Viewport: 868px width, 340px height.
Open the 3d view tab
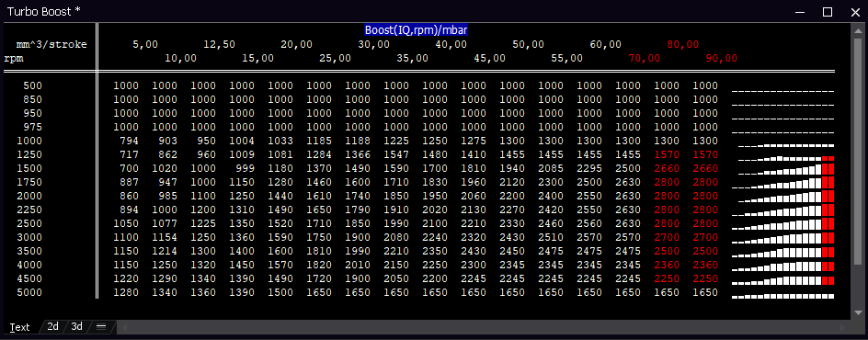(77, 326)
